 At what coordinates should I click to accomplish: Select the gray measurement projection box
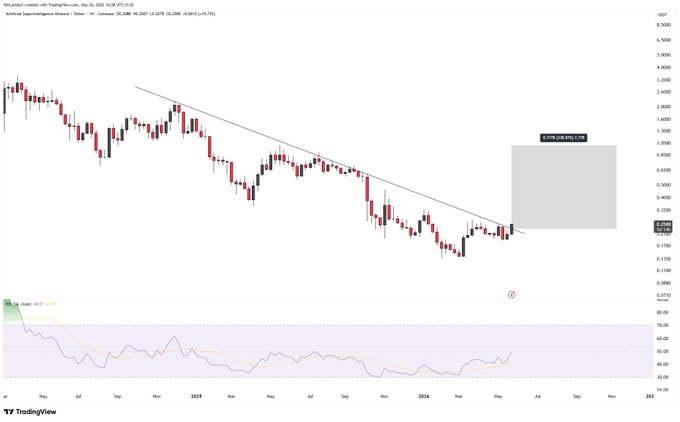tap(564, 187)
